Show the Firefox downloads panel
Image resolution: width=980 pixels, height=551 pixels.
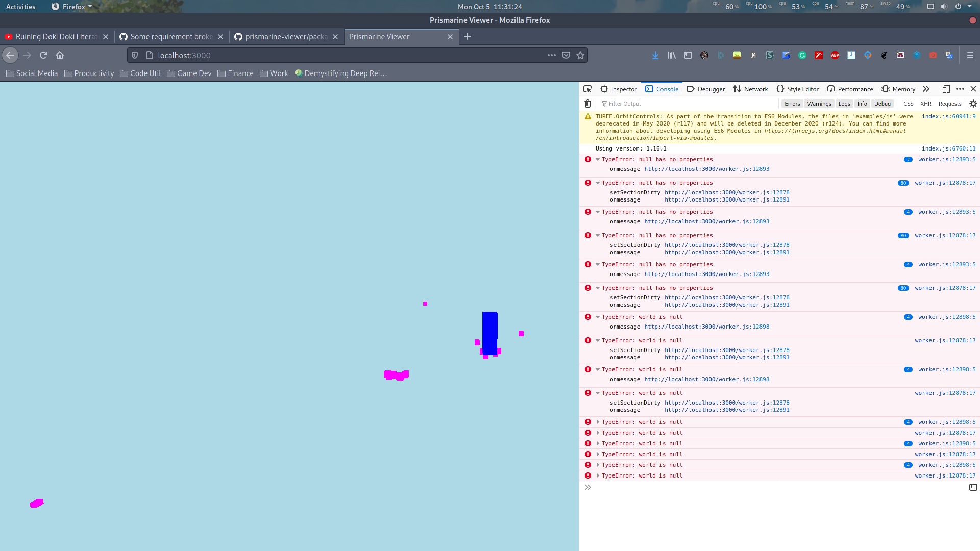pyautogui.click(x=655, y=55)
